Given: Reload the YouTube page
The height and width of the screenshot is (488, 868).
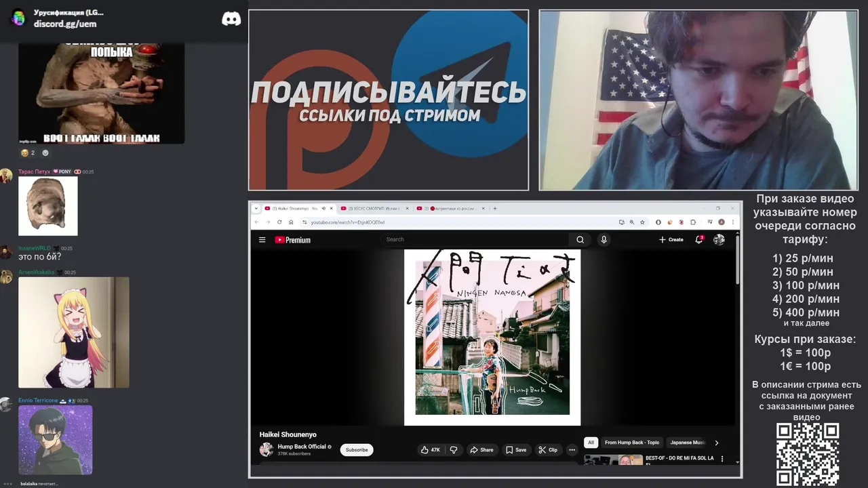Looking at the screenshot, I should point(279,222).
